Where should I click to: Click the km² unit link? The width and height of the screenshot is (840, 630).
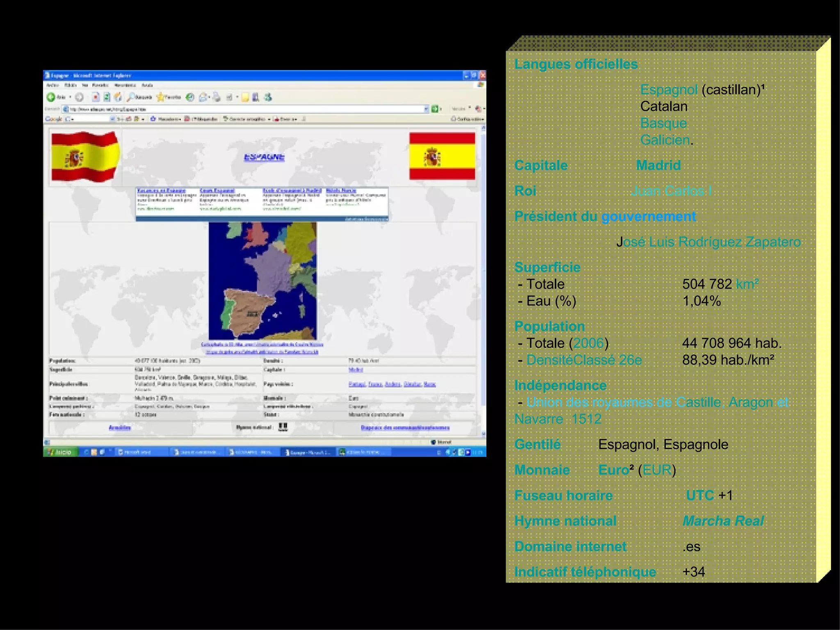tap(747, 284)
